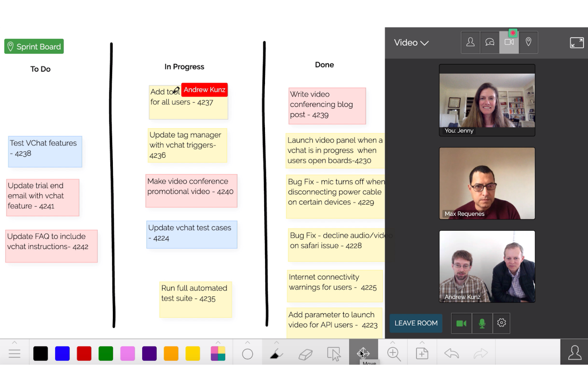This screenshot has height=392, width=588.
Task: Select the promotional video note 4240
Action: 191,191
